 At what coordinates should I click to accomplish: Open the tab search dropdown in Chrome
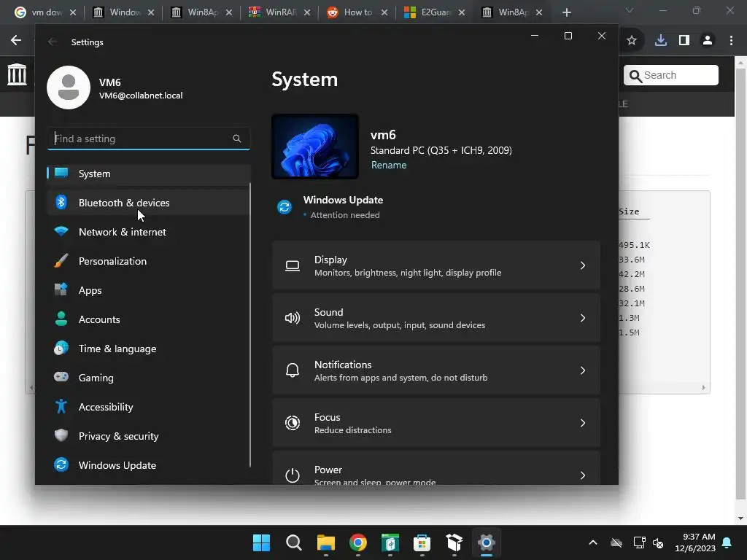[x=630, y=10]
